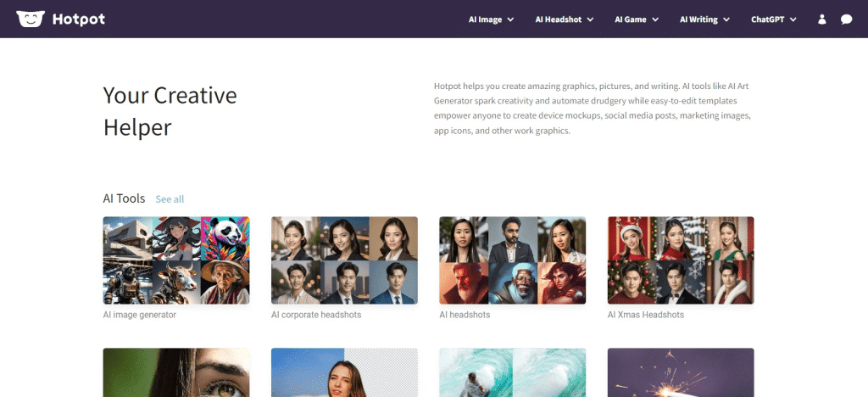Click the See all link beside AI Tools
This screenshot has height=397, width=868.
pos(170,199)
